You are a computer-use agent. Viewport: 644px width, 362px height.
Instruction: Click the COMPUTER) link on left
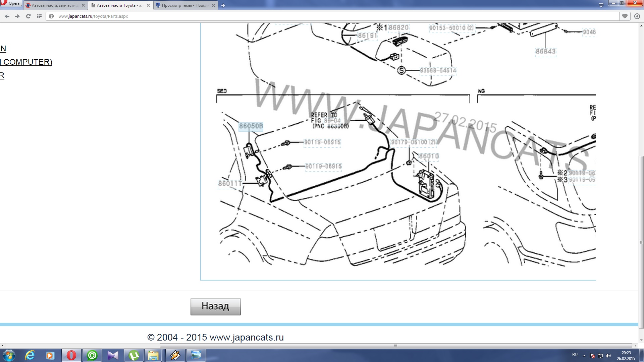[x=27, y=62]
